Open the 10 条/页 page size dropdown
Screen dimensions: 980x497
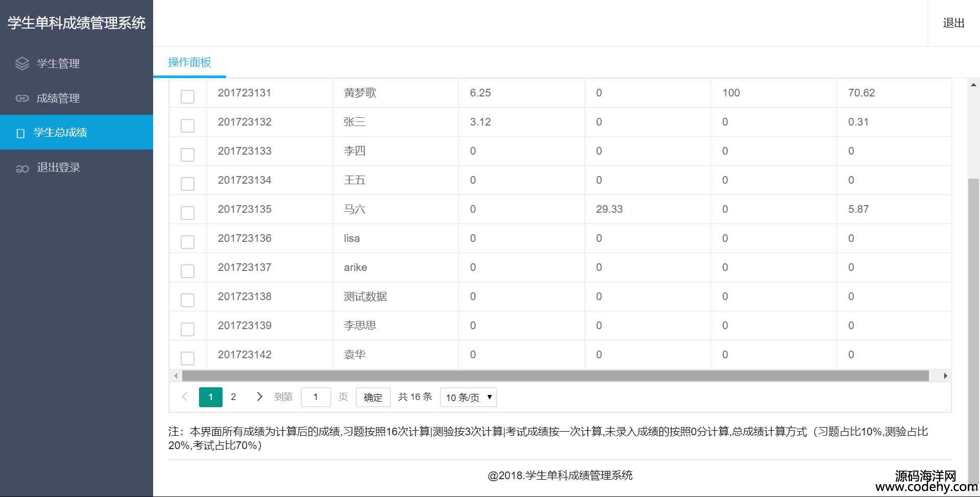468,397
